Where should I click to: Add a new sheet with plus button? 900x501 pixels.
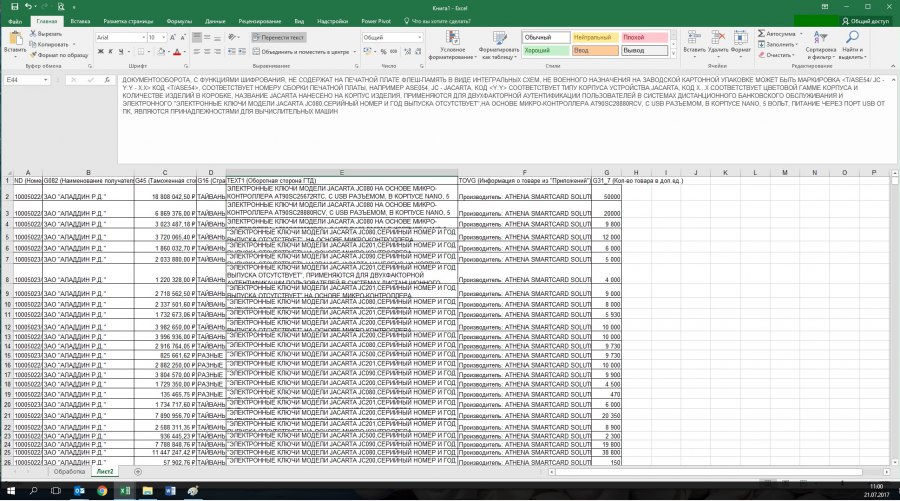[x=138, y=472]
